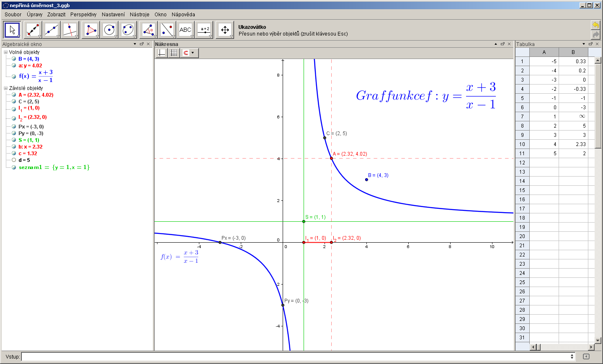Screen dimensions: 603x364
Task: Open Algebraické okno panel options arrow
Action: tap(135, 44)
